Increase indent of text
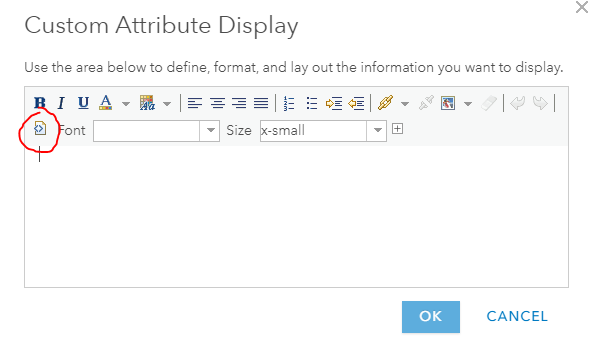The image size is (594, 362). (x=334, y=103)
